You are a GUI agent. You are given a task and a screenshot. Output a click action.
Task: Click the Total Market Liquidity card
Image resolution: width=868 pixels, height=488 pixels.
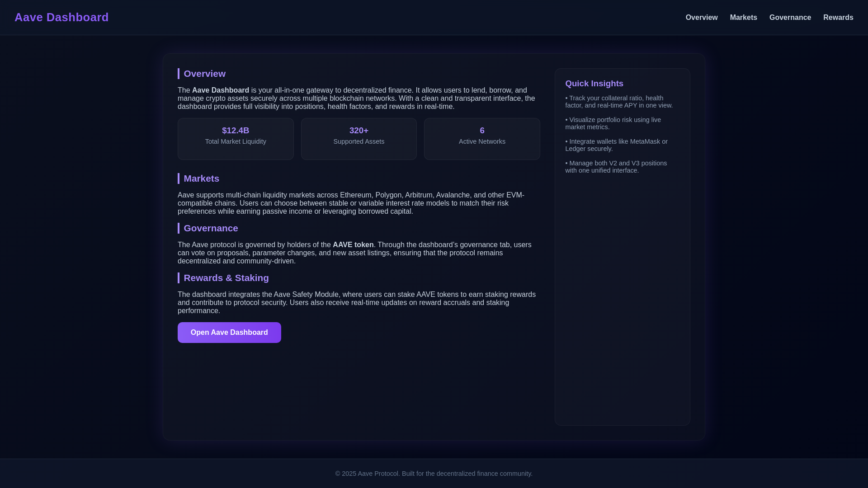[236, 139]
